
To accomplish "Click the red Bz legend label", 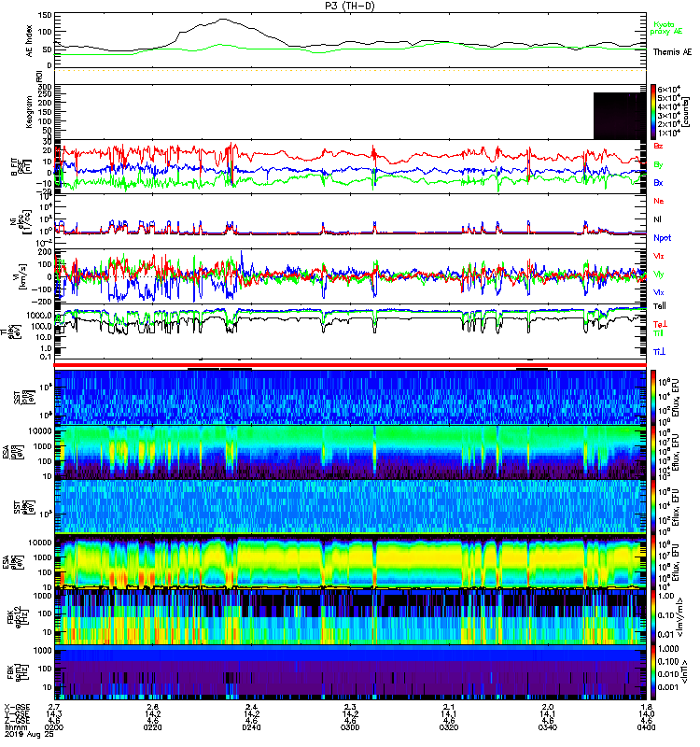I will 658,146.
